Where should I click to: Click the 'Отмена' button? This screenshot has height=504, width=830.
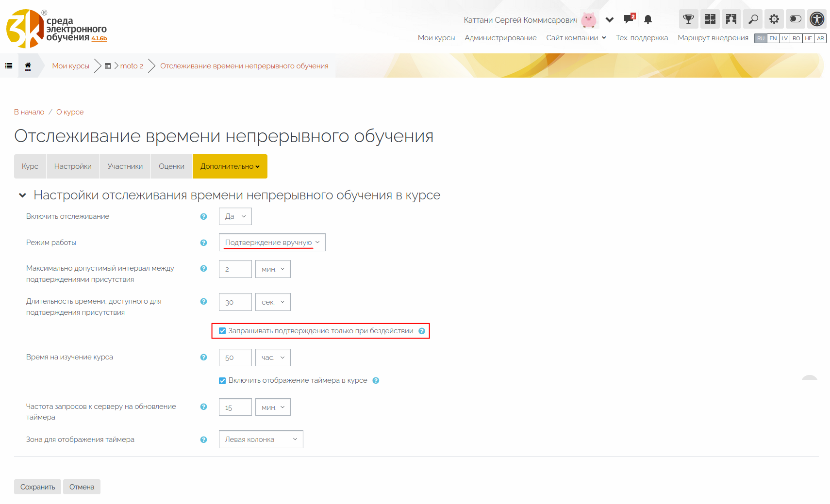pyautogui.click(x=82, y=487)
